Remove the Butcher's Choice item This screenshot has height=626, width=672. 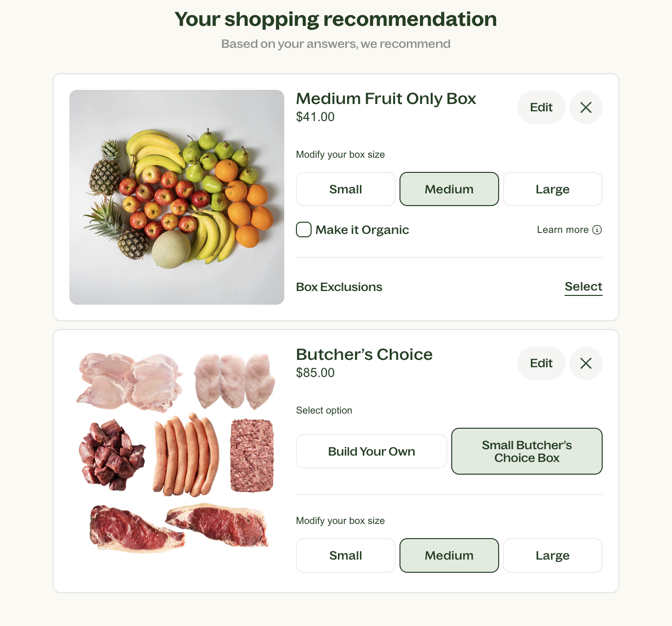pos(586,363)
